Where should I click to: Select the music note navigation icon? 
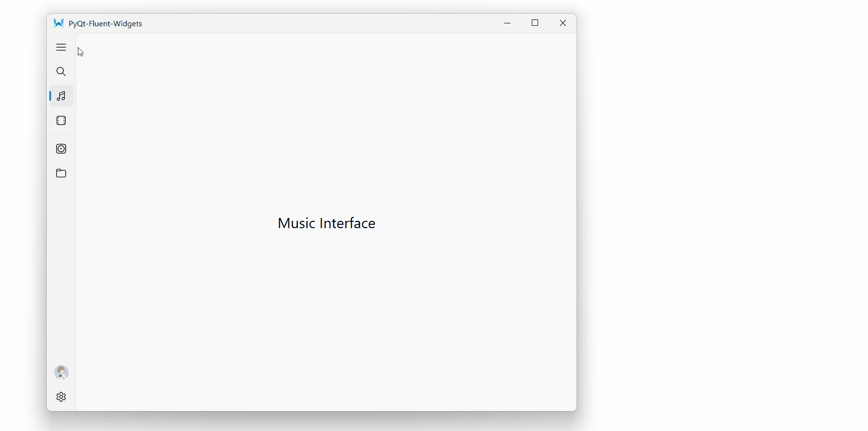coord(61,96)
